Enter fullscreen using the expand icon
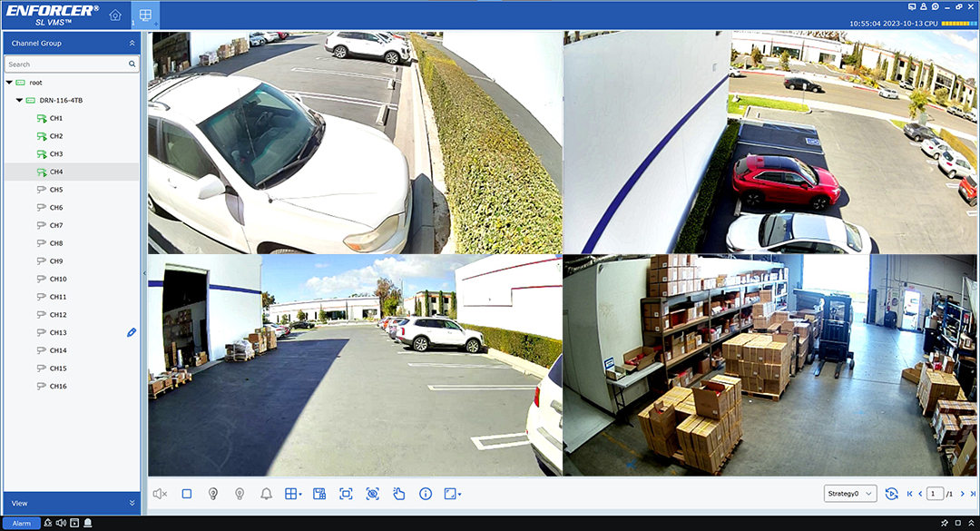The width and height of the screenshot is (980, 531). pos(346,493)
